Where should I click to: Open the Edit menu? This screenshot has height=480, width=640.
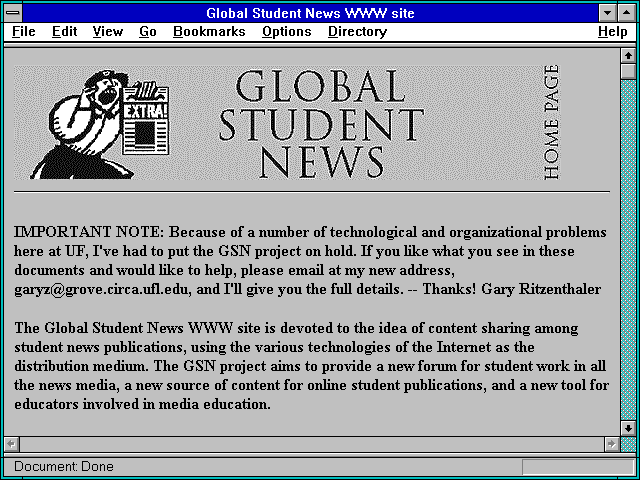point(64,32)
